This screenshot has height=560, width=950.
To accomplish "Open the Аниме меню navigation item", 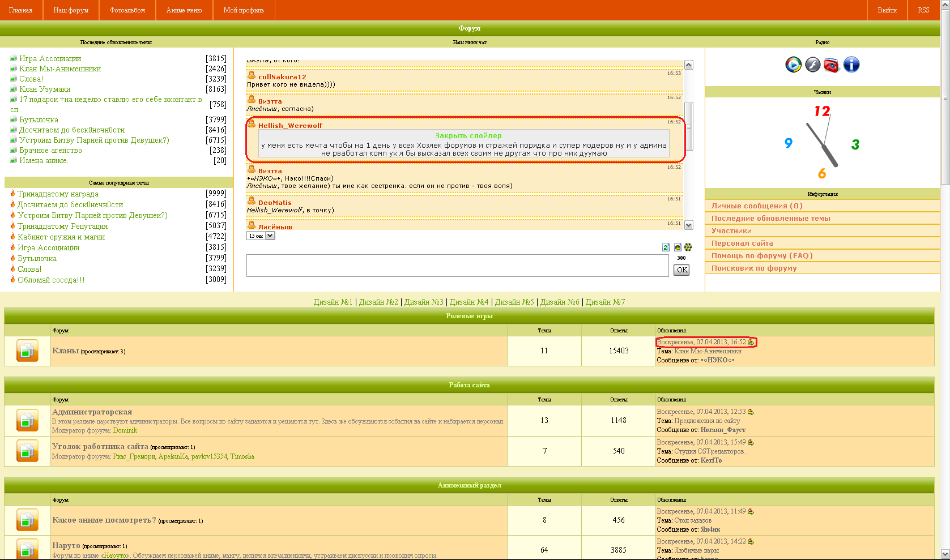I will pos(184,10).
